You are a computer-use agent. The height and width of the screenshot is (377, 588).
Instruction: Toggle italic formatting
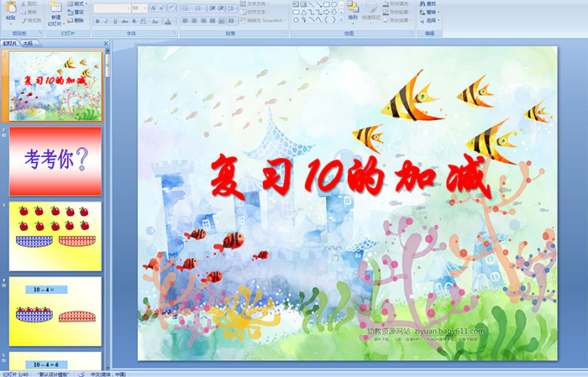(106, 21)
